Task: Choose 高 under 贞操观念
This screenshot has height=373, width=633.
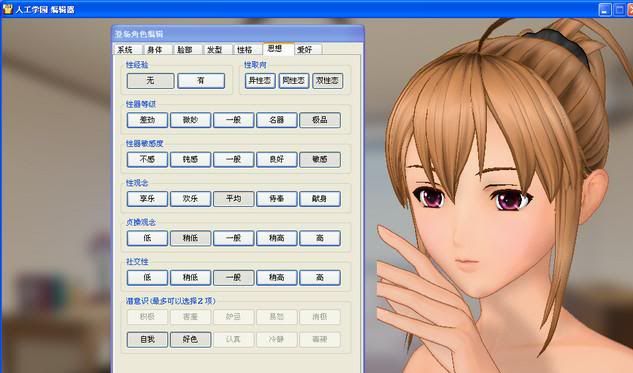Action: pyautogui.click(x=320, y=238)
